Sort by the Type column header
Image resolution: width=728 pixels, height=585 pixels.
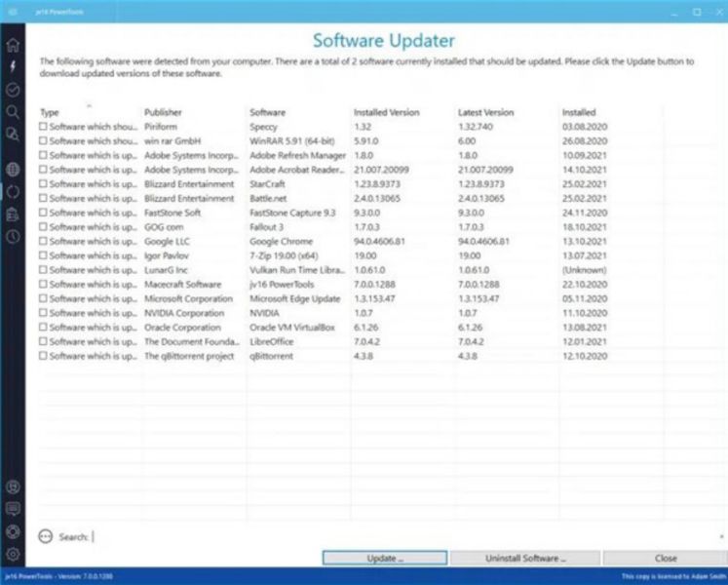[50, 112]
